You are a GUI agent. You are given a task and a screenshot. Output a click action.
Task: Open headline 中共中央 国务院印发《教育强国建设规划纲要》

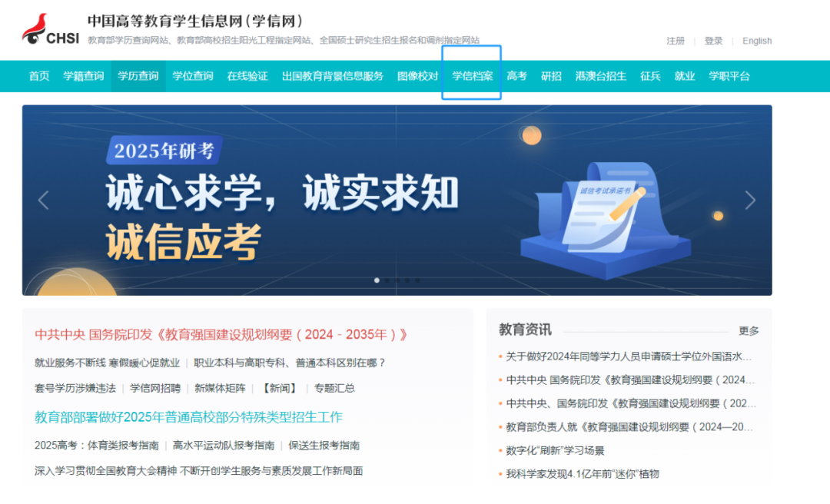221,334
